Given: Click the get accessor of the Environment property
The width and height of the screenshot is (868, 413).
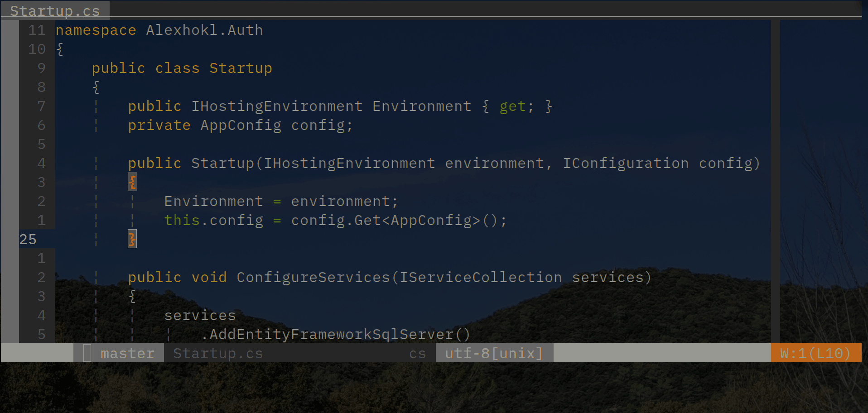Looking at the screenshot, I should click(512, 106).
